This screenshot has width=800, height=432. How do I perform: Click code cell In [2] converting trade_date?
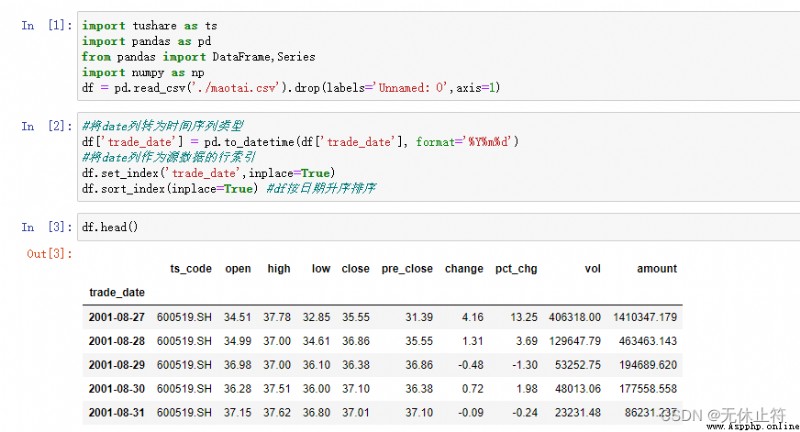pyautogui.click(x=439, y=157)
